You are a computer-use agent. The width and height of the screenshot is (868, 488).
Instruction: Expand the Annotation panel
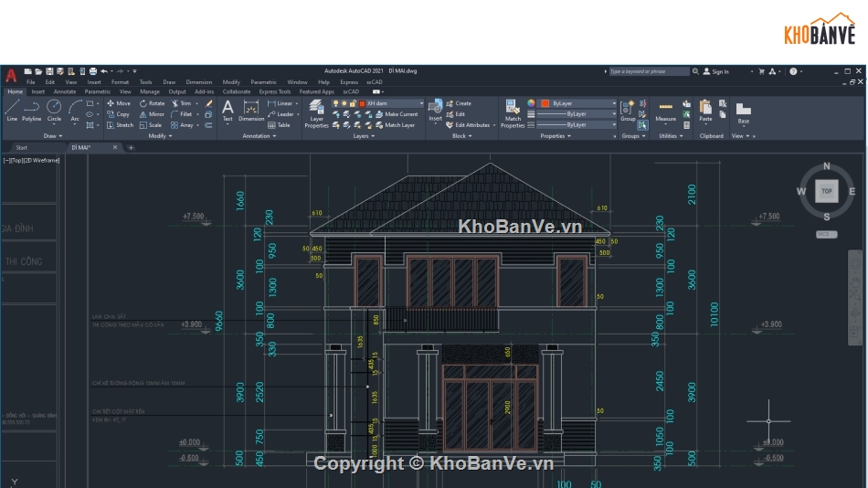click(259, 136)
